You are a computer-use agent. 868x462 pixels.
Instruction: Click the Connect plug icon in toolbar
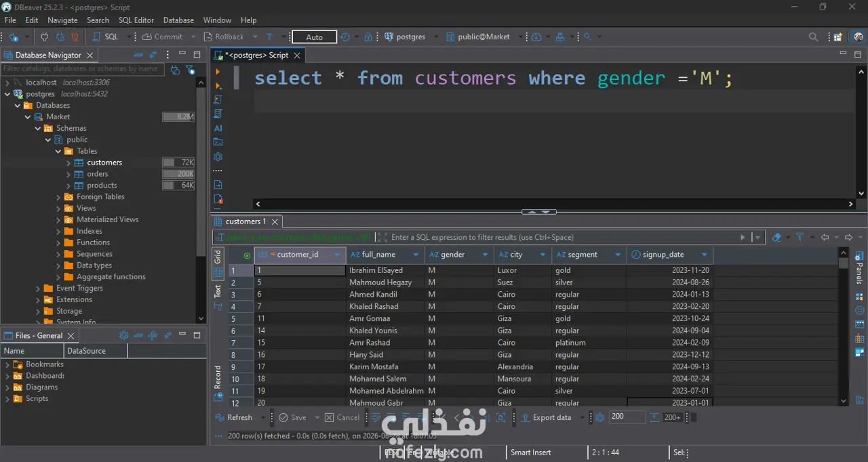(x=45, y=37)
